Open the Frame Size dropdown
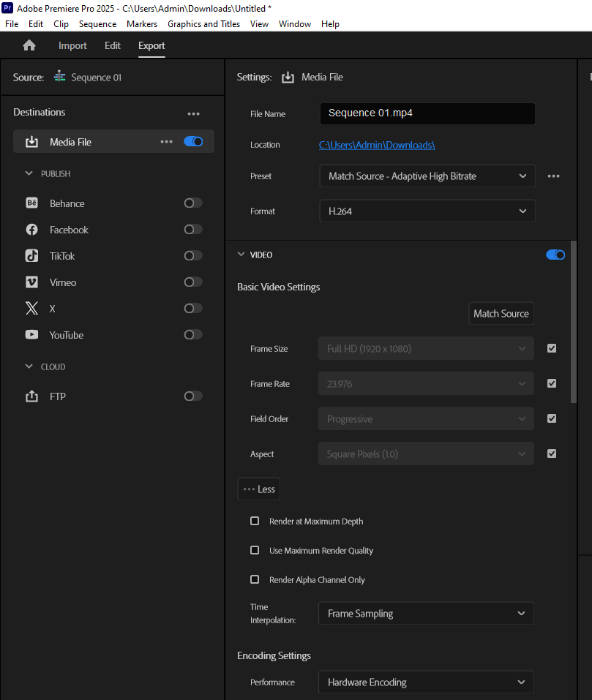592x700 pixels. coord(426,348)
